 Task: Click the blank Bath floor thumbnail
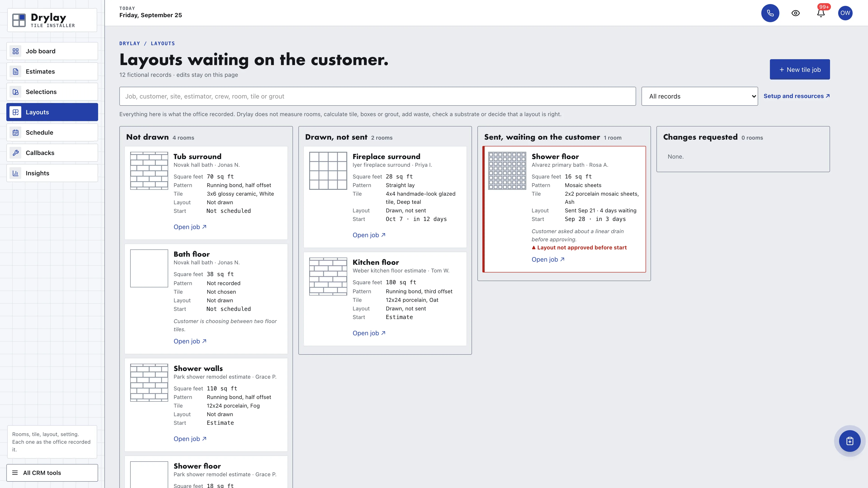[x=149, y=268]
